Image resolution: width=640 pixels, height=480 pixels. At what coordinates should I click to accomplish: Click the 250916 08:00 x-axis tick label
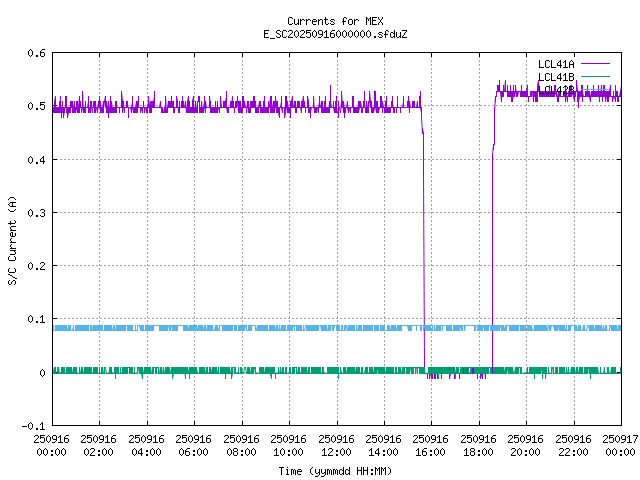click(241, 445)
